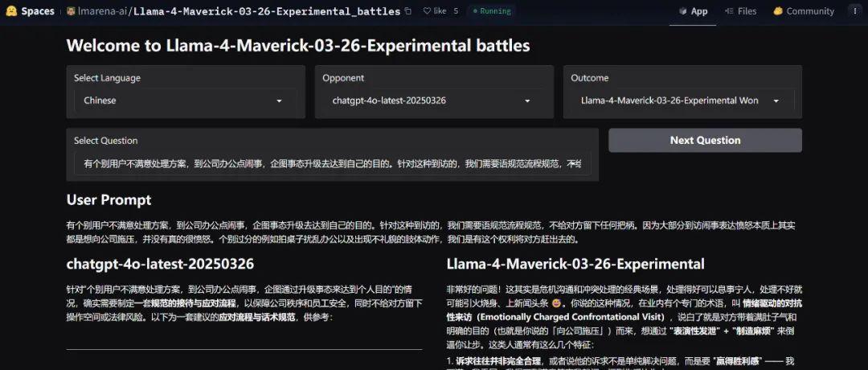Click the Hugging Face Spaces logo

(11, 11)
